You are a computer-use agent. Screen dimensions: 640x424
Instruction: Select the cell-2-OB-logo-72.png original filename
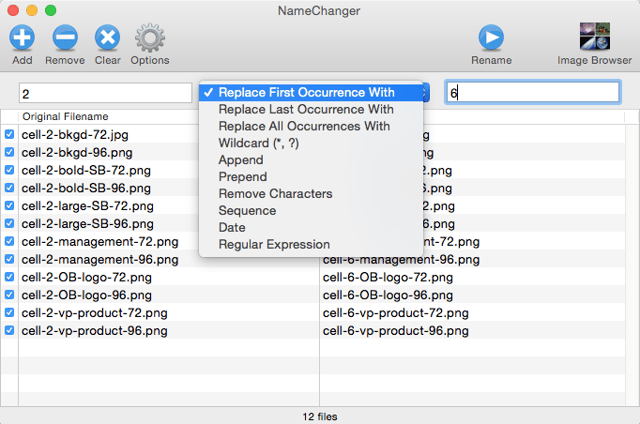[x=87, y=277]
